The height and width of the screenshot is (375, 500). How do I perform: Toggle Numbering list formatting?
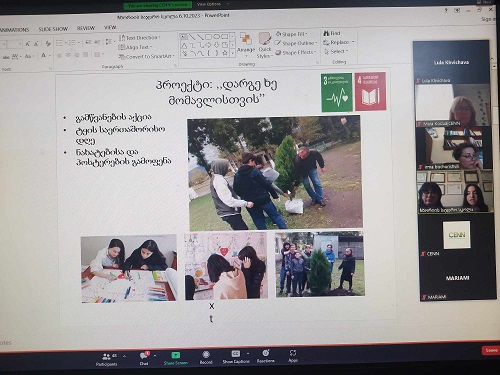[x=73, y=42]
